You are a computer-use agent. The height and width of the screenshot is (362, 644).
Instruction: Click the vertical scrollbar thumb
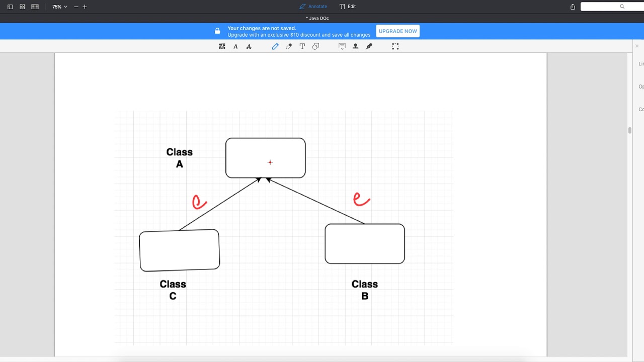[630, 131]
